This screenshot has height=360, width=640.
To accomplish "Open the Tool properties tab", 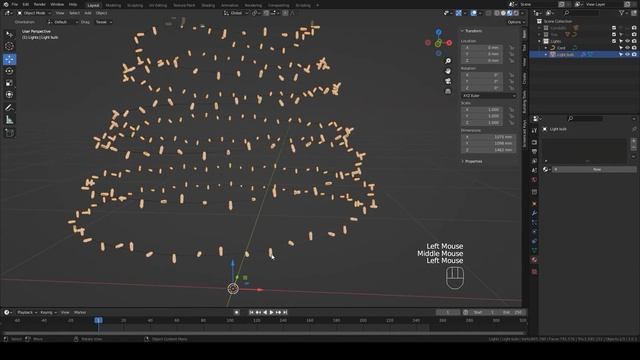I will 534,130.
